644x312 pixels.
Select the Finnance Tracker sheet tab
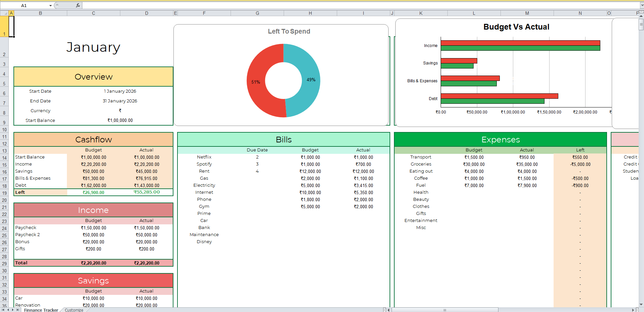[x=41, y=310]
